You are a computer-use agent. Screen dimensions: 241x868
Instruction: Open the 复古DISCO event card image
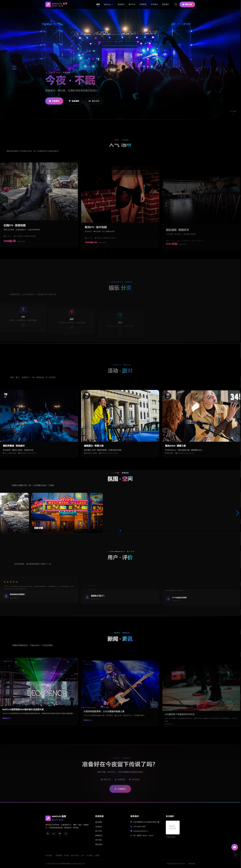click(201, 416)
